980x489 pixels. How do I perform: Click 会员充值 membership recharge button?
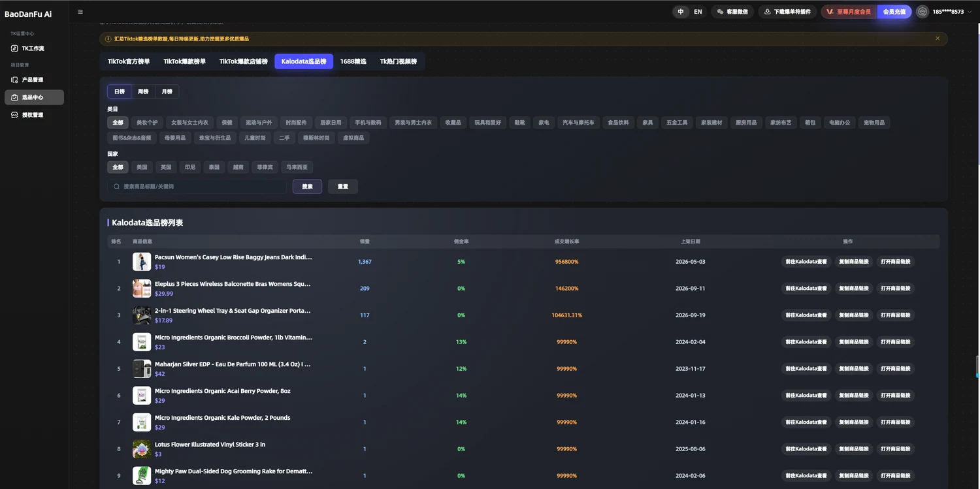coord(894,12)
